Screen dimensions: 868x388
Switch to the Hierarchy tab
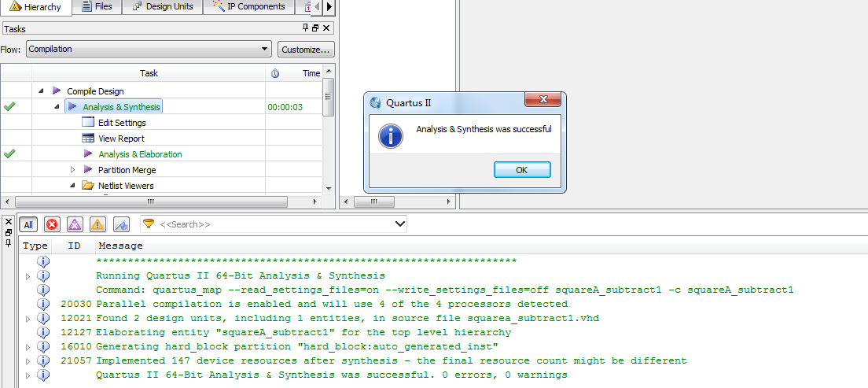(x=36, y=7)
